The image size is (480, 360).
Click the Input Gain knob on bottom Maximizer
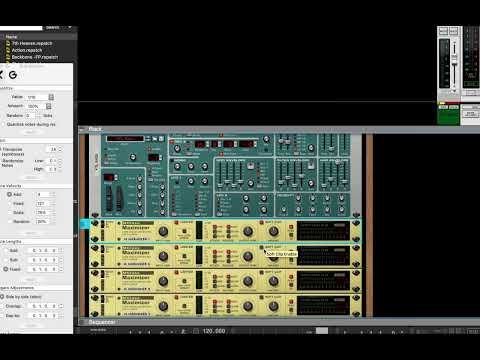tap(163, 306)
